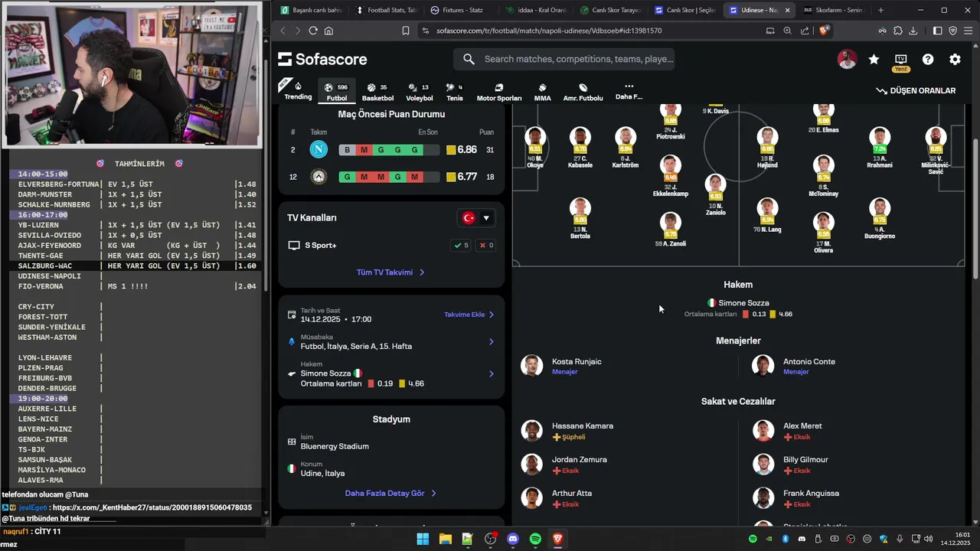Open the DÜŞEN ORANLAR link
This screenshot has width=980, height=551.
(x=916, y=90)
